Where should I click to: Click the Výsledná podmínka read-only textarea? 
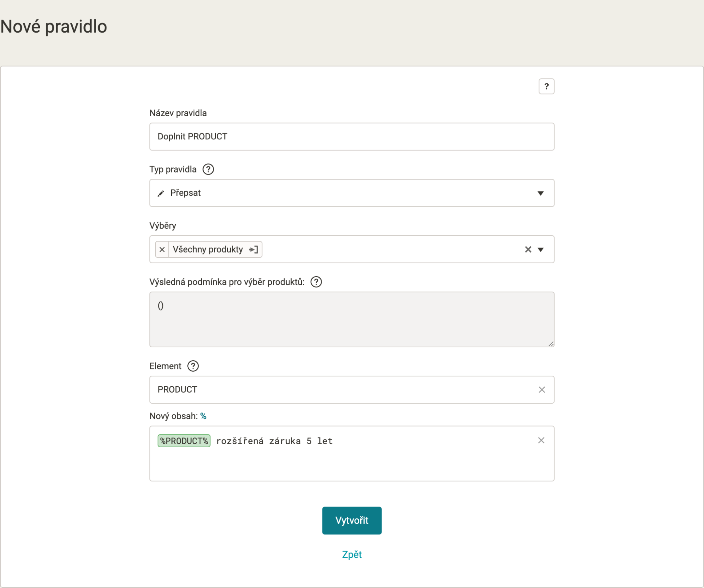coord(351,319)
